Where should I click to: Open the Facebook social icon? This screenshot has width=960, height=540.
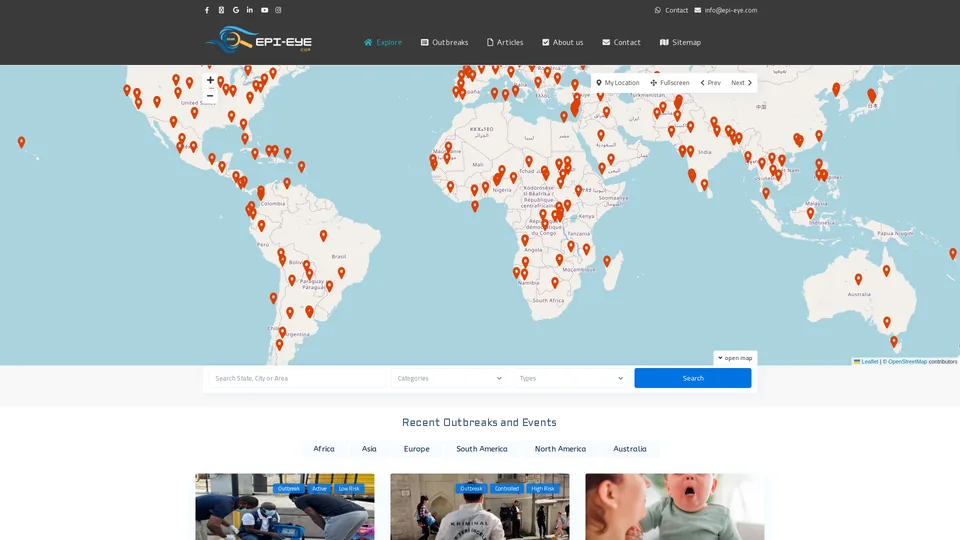pos(207,10)
